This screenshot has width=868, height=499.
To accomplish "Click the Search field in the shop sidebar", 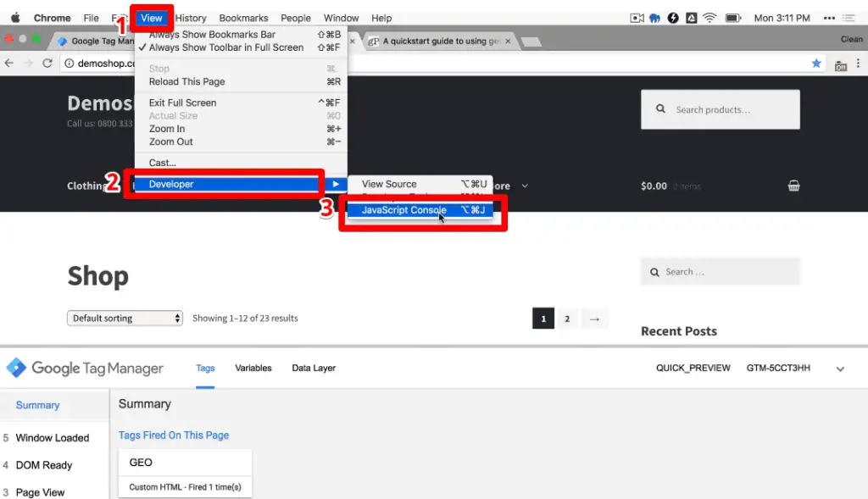I will pos(721,271).
